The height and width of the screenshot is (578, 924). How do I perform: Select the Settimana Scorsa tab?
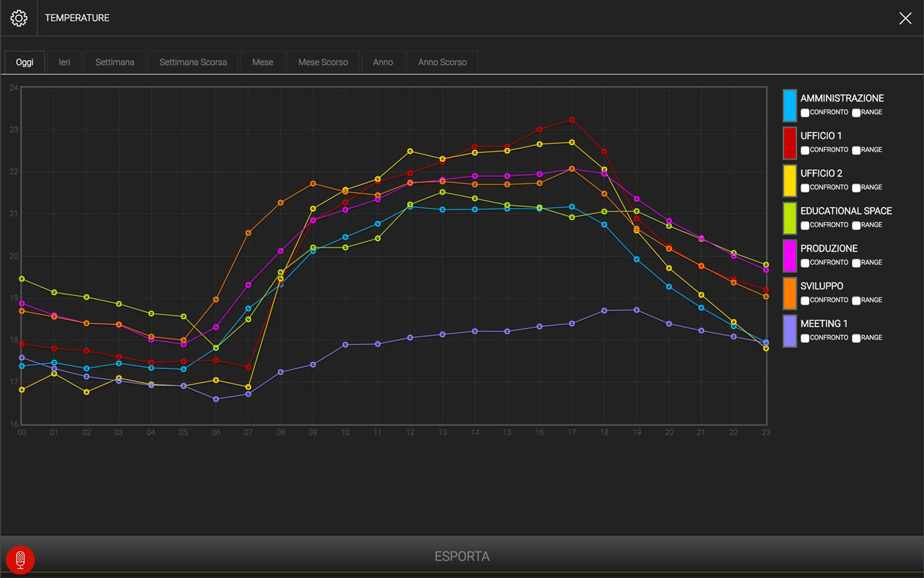click(x=193, y=62)
